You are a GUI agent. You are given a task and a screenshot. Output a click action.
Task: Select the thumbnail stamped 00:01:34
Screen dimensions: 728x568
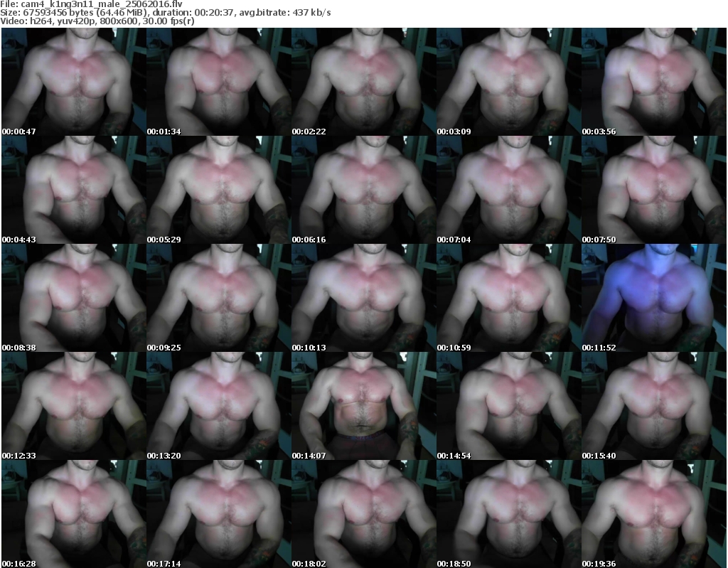[219, 82]
